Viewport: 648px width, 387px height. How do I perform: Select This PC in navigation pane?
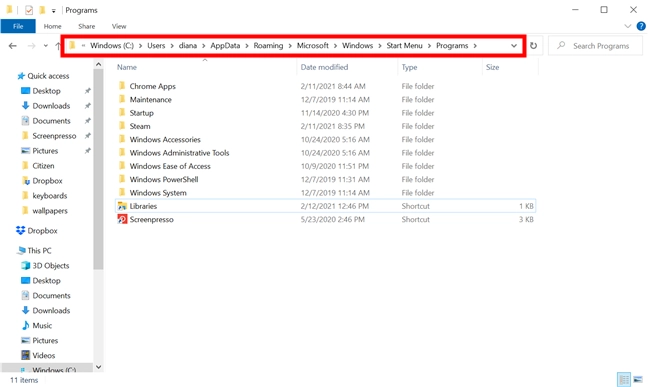click(x=39, y=251)
